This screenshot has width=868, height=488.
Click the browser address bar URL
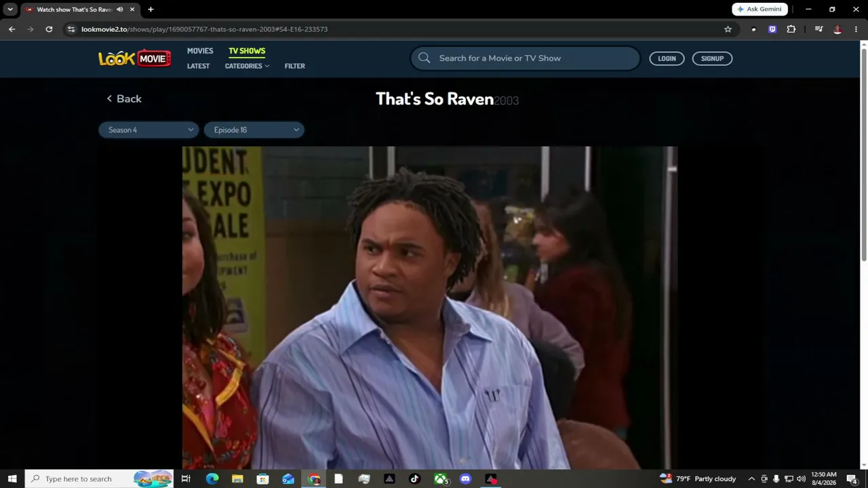[204, 29]
